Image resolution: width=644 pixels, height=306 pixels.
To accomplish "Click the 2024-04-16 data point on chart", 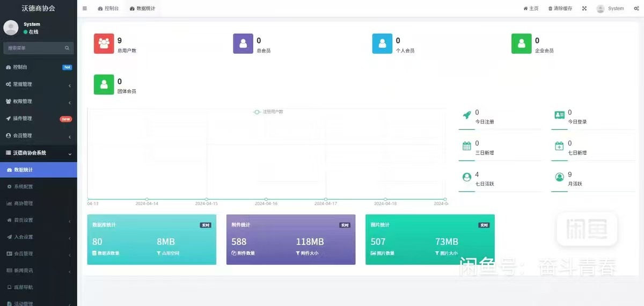I will click(266, 199).
